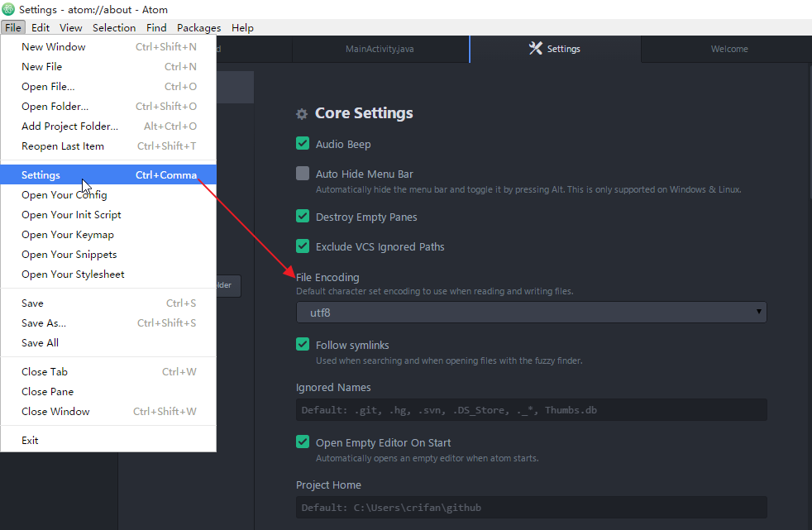Switch to the MainActivity.java tab
Image resolution: width=812 pixels, height=530 pixels.
click(x=380, y=49)
